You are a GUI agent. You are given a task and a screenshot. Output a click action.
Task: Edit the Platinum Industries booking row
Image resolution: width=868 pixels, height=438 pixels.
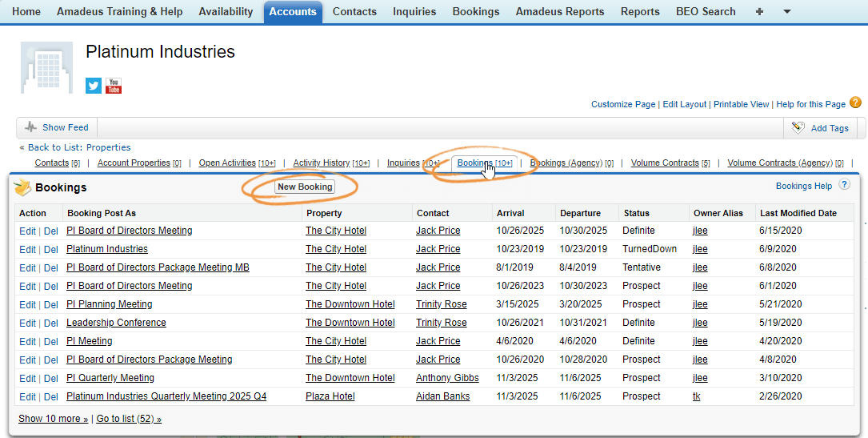(27, 249)
